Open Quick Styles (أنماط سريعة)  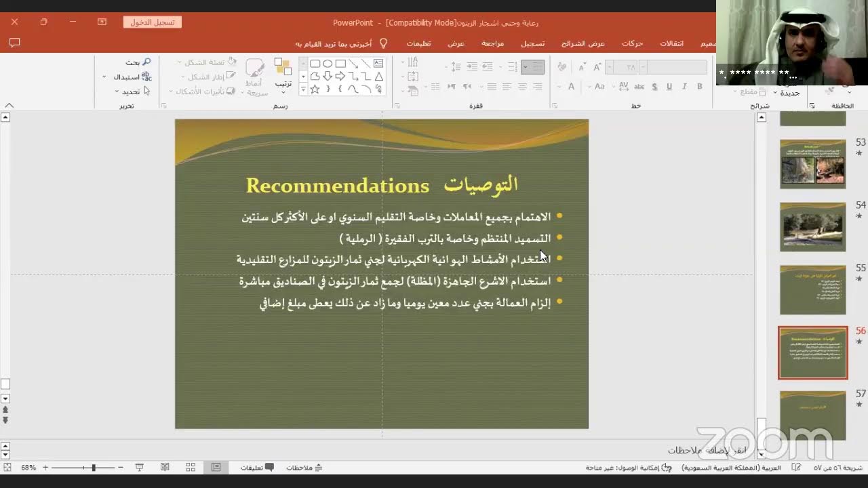255,77
